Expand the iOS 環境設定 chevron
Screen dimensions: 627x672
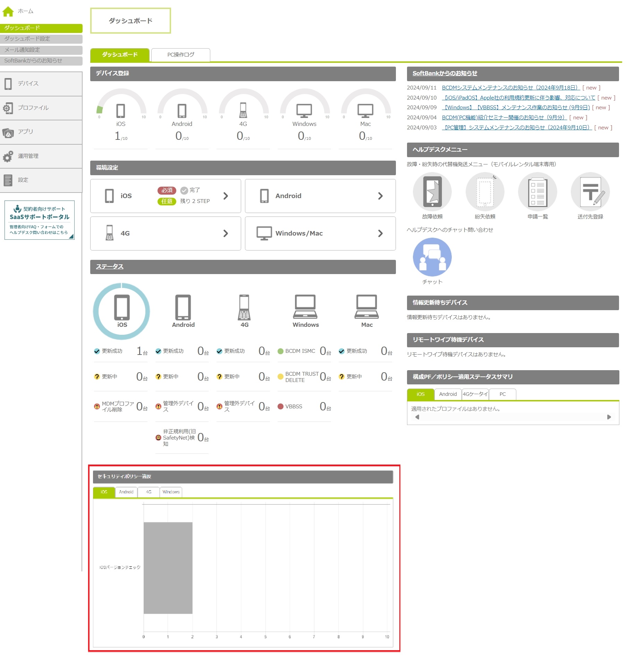click(226, 196)
